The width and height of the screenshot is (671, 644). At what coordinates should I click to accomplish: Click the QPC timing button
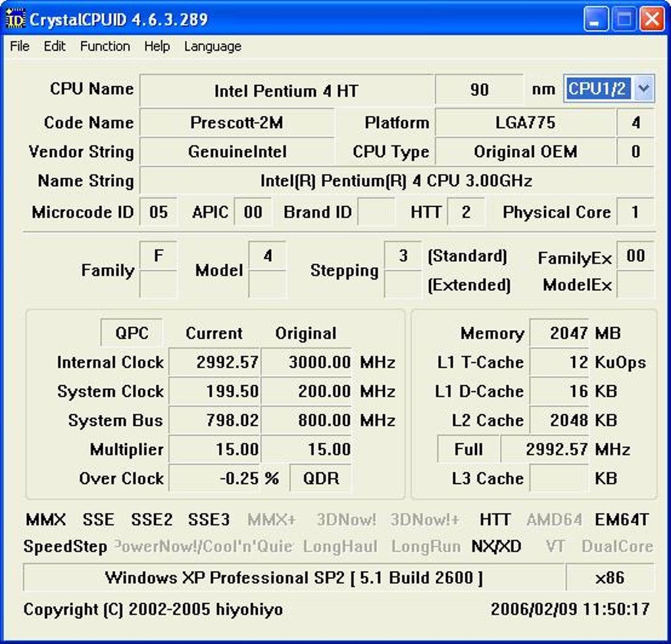click(131, 333)
